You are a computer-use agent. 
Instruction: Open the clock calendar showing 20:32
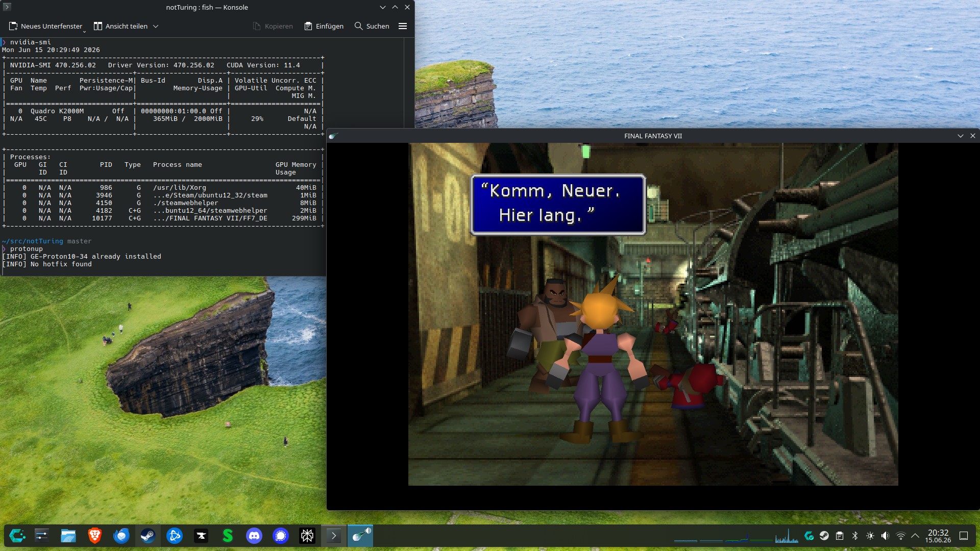[938, 536]
